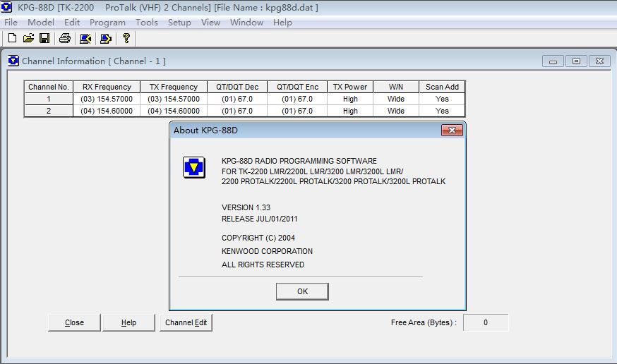Click the KPG-88D icon in About dialog

194,167
